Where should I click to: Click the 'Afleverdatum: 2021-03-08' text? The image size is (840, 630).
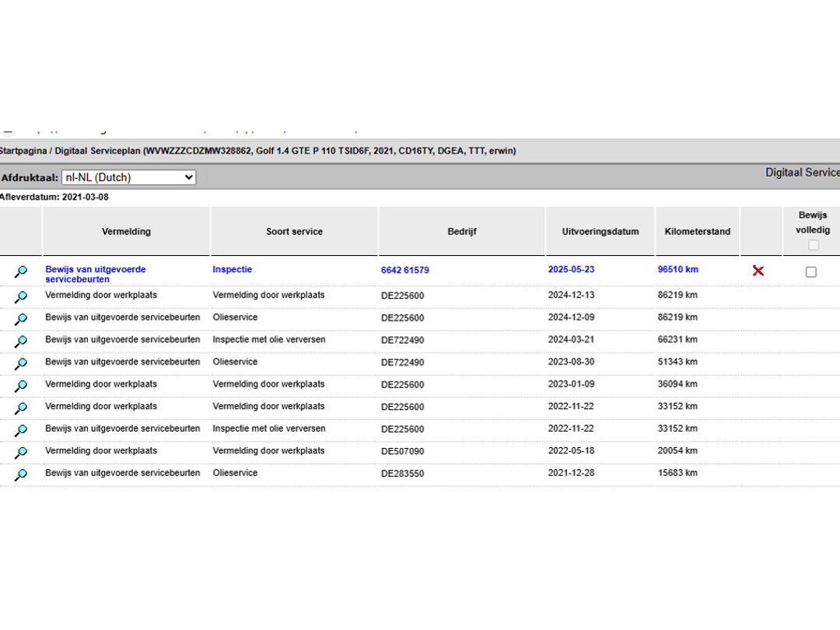tap(54, 197)
